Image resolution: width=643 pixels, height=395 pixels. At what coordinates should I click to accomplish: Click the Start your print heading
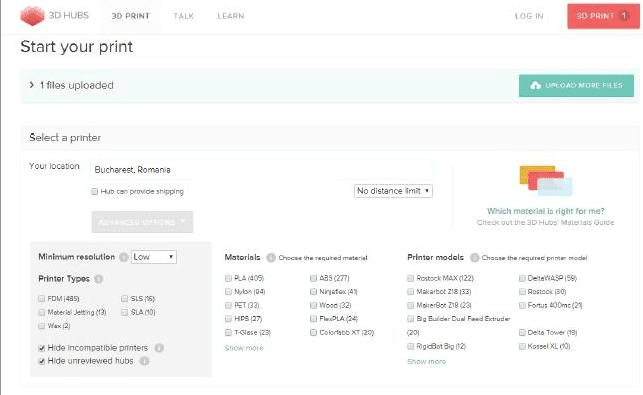coord(77,47)
